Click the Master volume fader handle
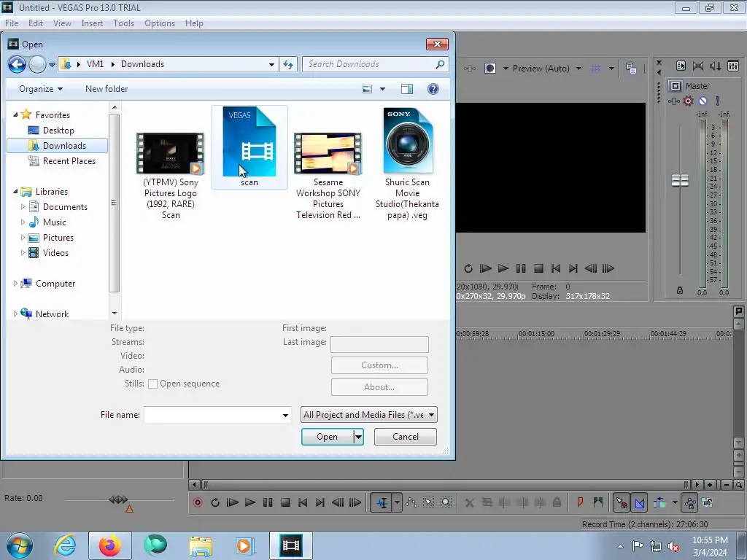The width and height of the screenshot is (747, 560). click(x=681, y=181)
